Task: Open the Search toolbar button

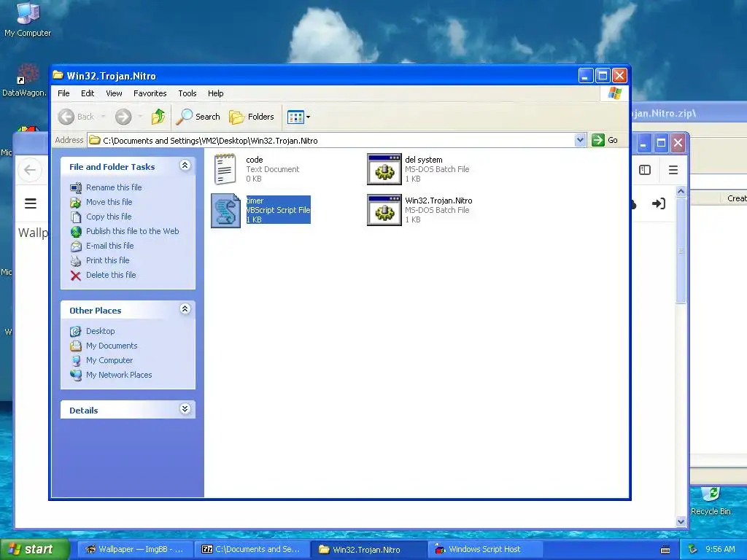Action: [x=198, y=117]
